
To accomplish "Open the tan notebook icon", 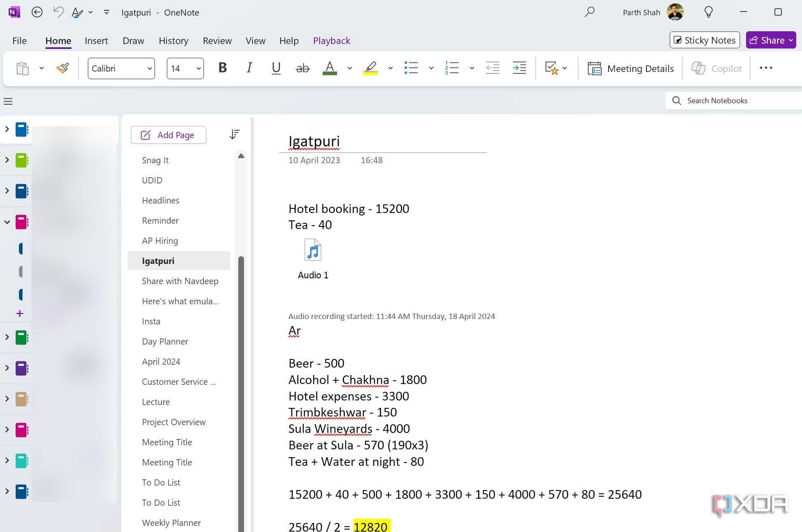I will click(x=22, y=399).
